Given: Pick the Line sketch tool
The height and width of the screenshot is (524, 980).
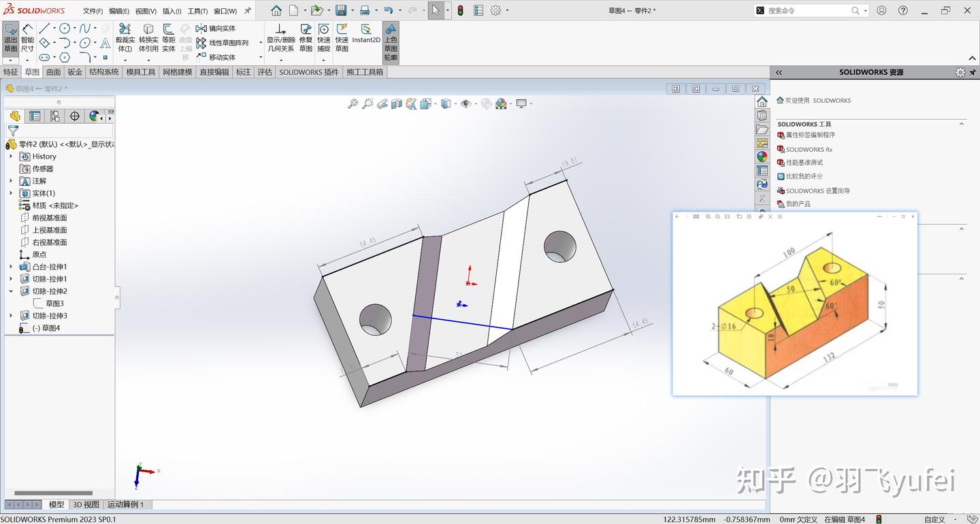Looking at the screenshot, I should click(x=44, y=29).
